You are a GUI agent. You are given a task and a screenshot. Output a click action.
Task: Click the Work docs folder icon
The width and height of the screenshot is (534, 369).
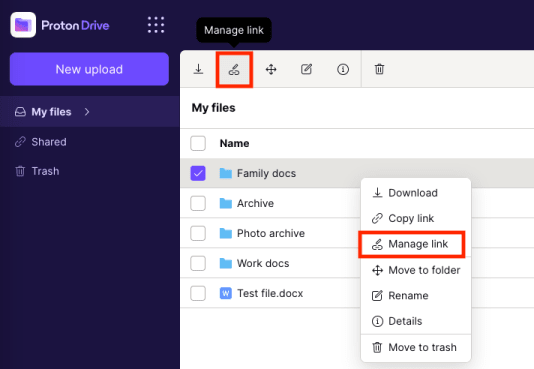click(x=225, y=263)
